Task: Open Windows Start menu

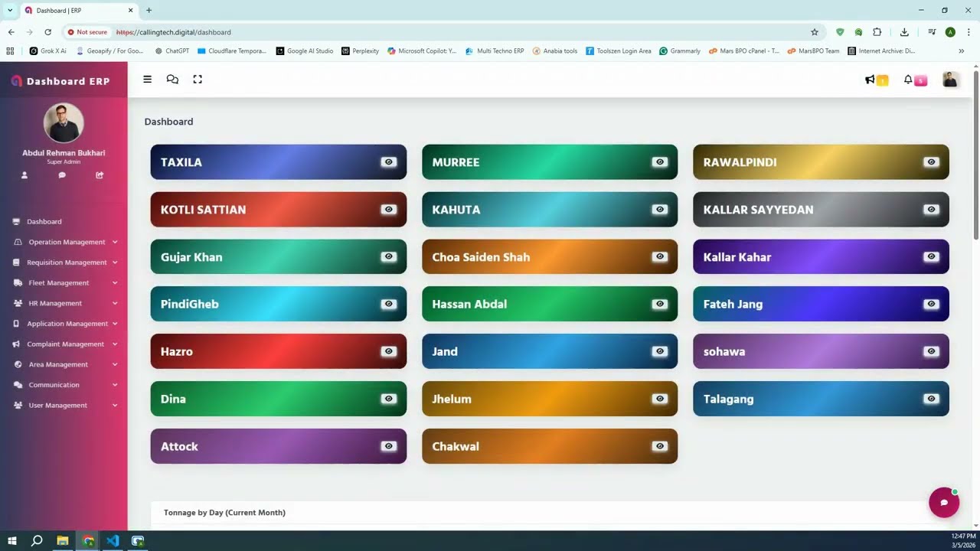Action: pyautogui.click(x=11, y=541)
